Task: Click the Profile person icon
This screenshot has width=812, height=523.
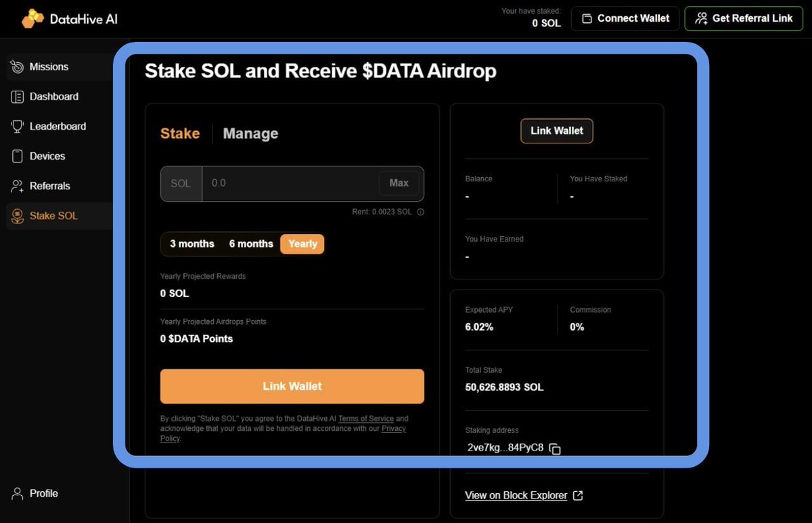Action: coord(18,493)
